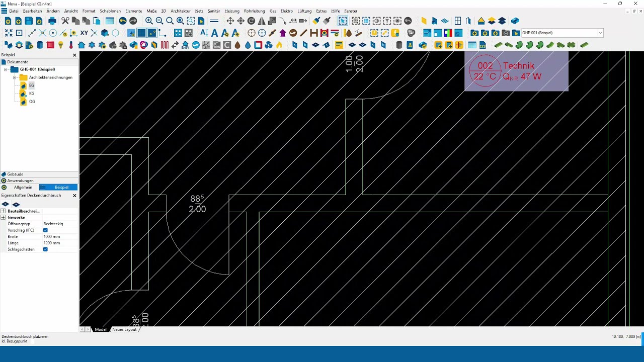Open the Bearbeiten menu

(x=32, y=11)
